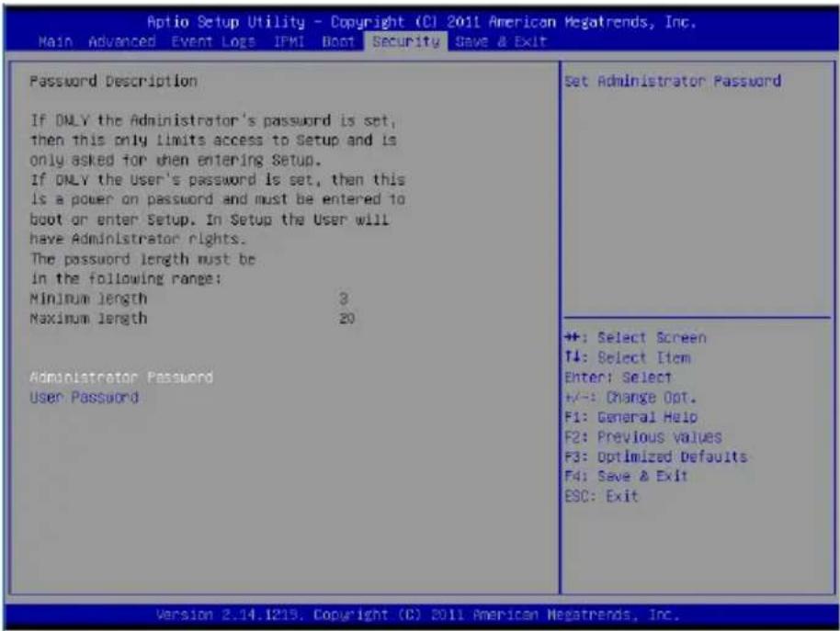Click the Aptio Setup Utility title text
Viewport: 840px width, 631px height.
click(421, 22)
